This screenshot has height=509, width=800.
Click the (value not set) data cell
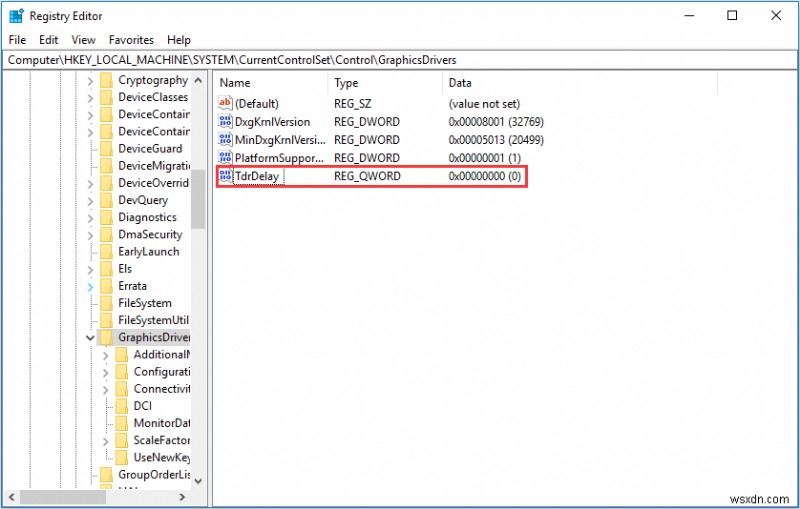point(484,104)
